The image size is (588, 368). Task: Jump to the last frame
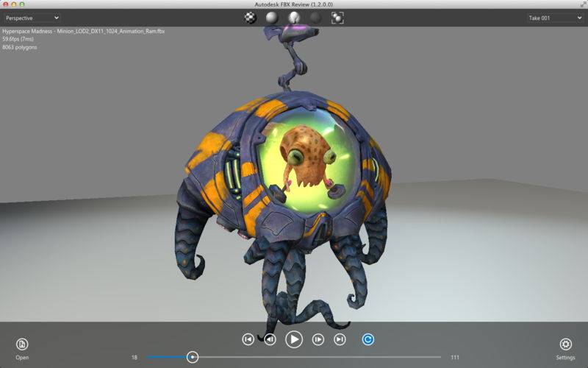coord(340,339)
